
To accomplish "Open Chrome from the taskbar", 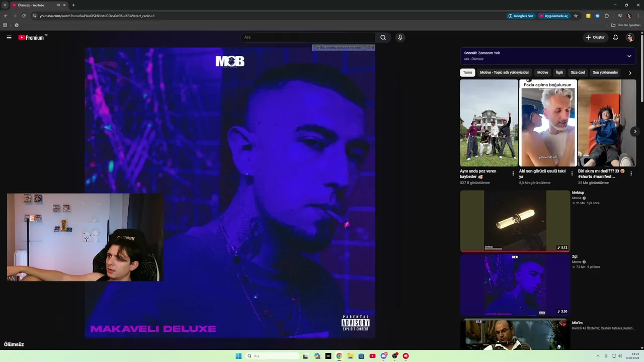I will pyautogui.click(x=339, y=356).
